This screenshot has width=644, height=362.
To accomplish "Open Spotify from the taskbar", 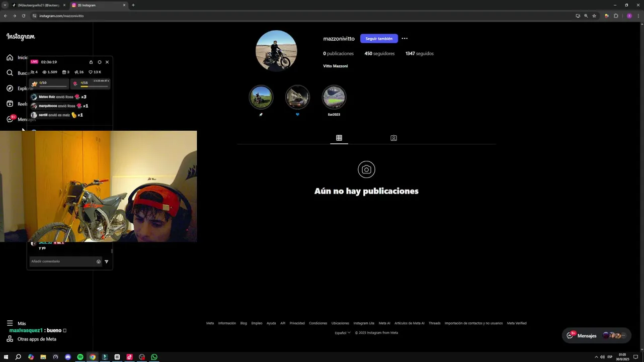I will [x=80, y=357].
